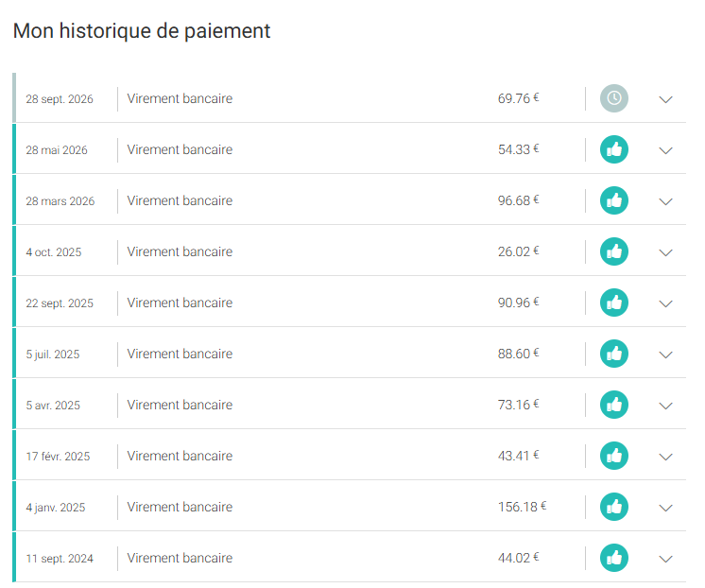Select the date 4 oct. 2025
The height and width of the screenshot is (588, 705).
pyautogui.click(x=54, y=252)
